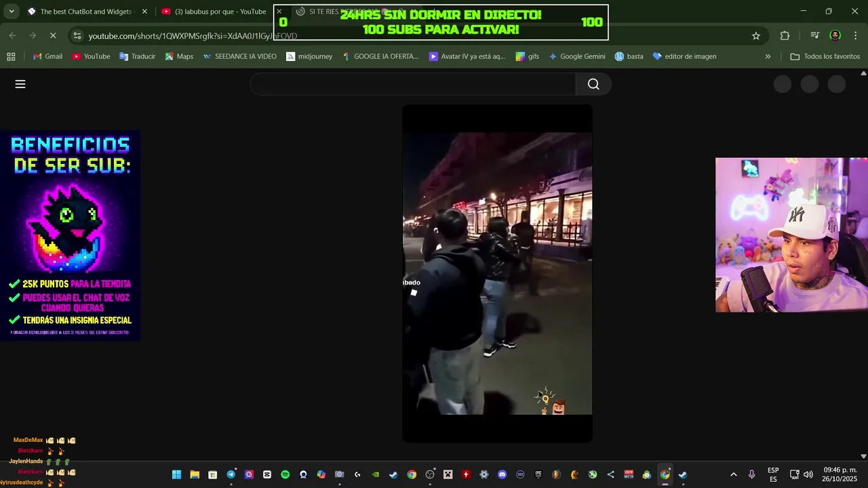Open the media controls toolbar button
The height and width of the screenshot is (488, 868).
coord(815,36)
